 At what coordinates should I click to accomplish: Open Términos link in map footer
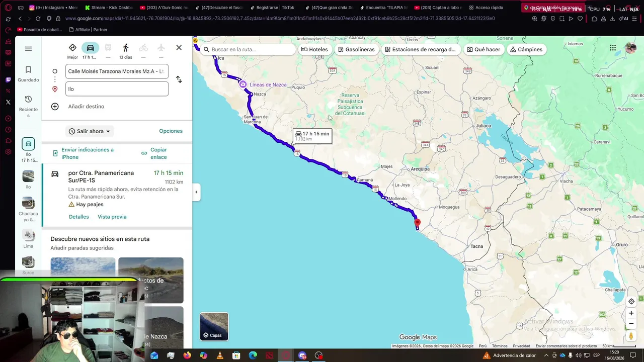[x=500, y=346]
